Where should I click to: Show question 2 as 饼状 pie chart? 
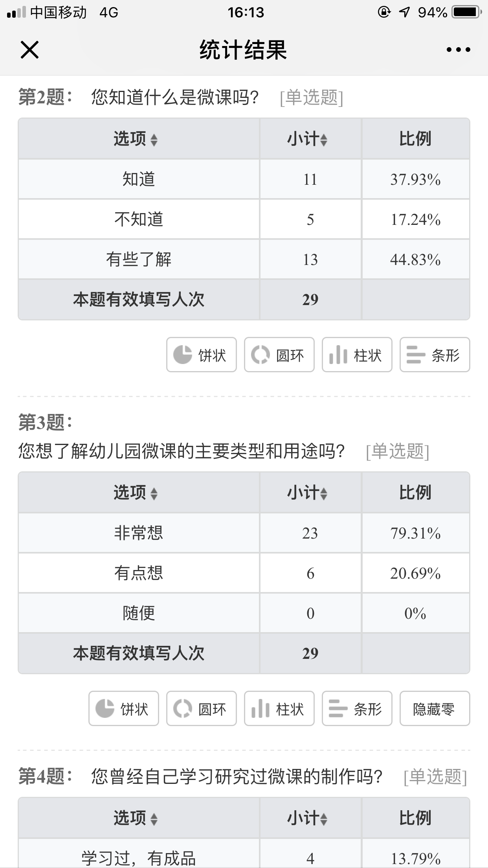point(201,355)
